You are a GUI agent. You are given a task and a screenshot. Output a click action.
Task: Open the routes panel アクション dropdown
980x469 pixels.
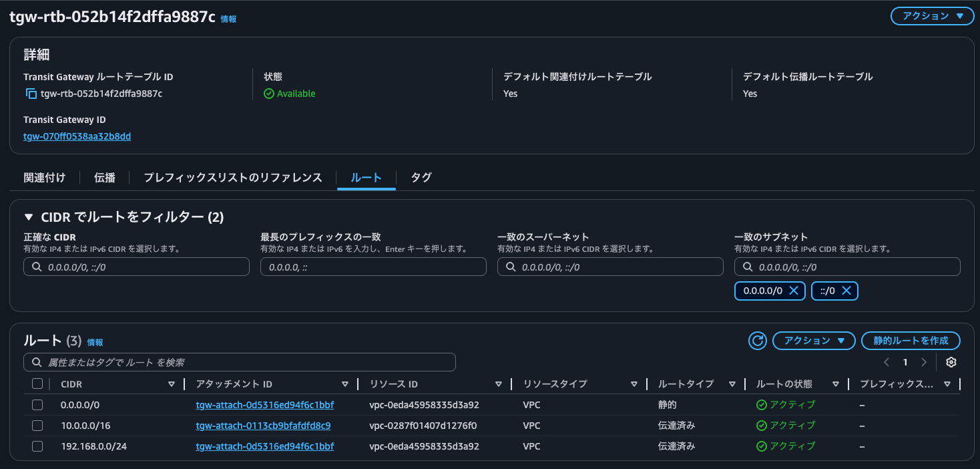[x=814, y=341]
